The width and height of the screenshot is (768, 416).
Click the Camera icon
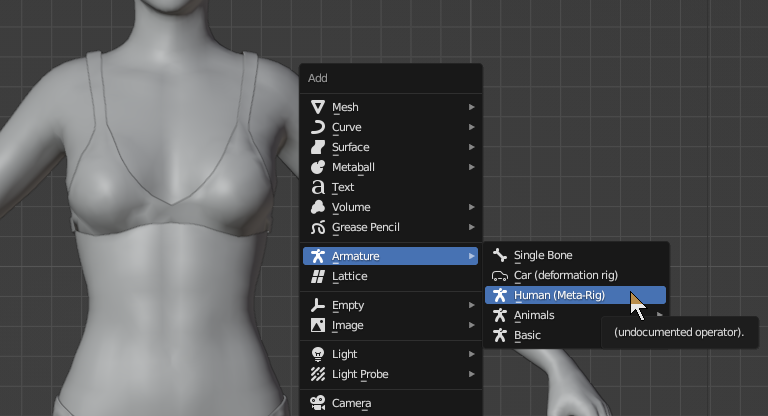coord(318,403)
